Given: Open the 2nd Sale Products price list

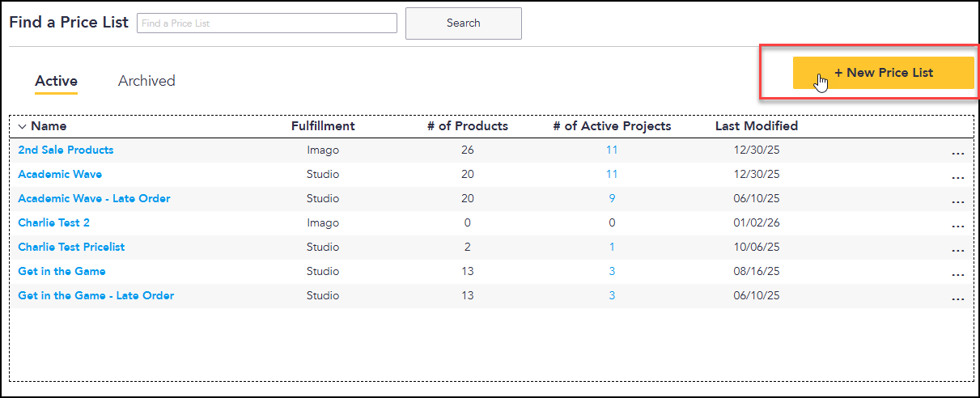Looking at the screenshot, I should pos(66,150).
